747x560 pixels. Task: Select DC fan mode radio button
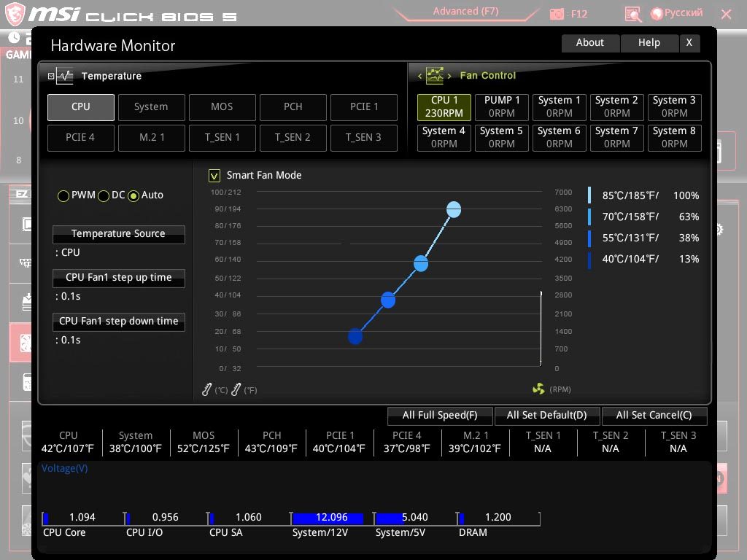[x=104, y=195]
